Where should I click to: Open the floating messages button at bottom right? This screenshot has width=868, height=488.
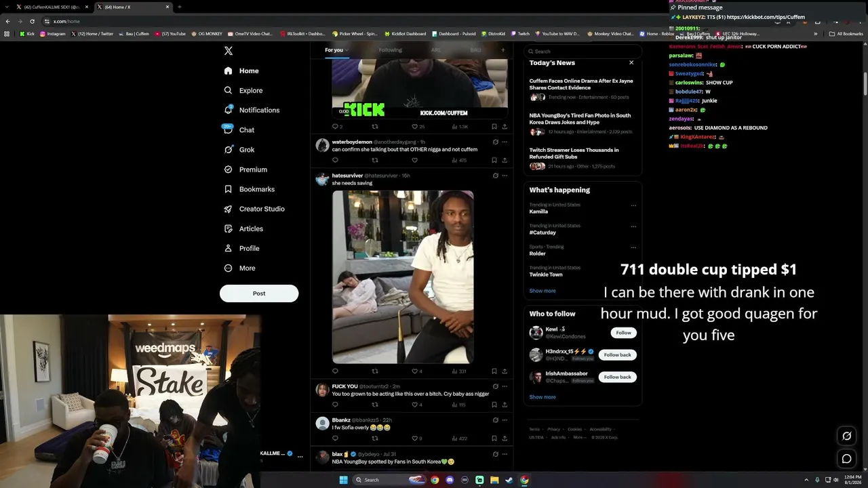[846, 459]
